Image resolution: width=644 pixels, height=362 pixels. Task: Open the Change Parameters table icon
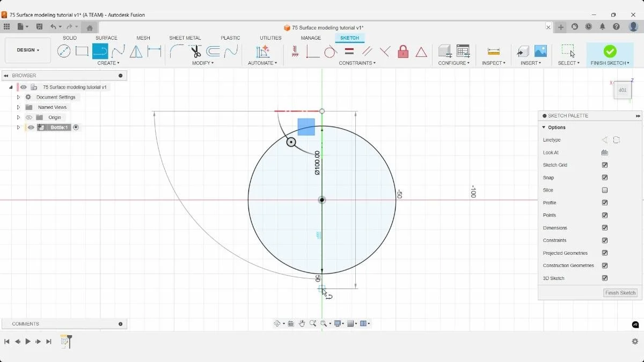(x=463, y=51)
